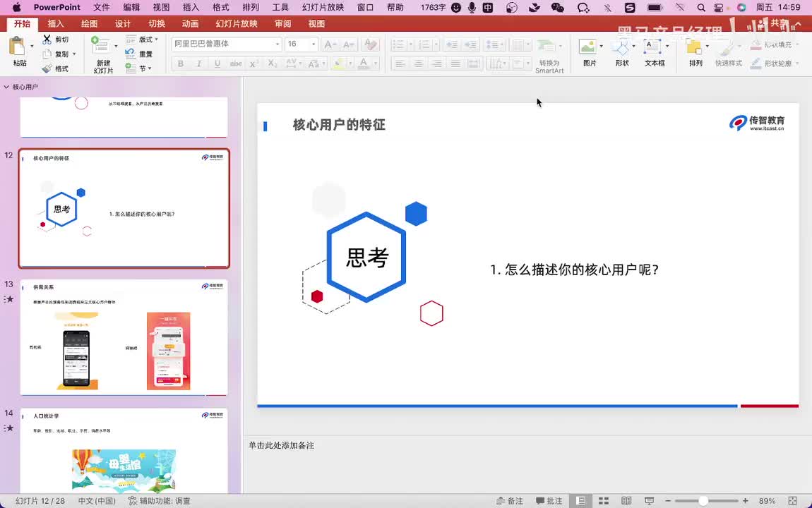Screen dimensions: 812x508
Task: Start Slide Show from status bar icon
Action: click(650, 501)
